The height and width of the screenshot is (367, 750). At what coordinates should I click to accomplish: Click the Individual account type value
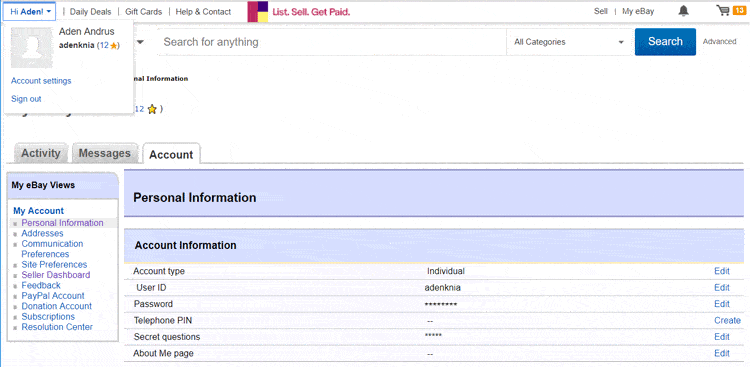pyautogui.click(x=445, y=271)
